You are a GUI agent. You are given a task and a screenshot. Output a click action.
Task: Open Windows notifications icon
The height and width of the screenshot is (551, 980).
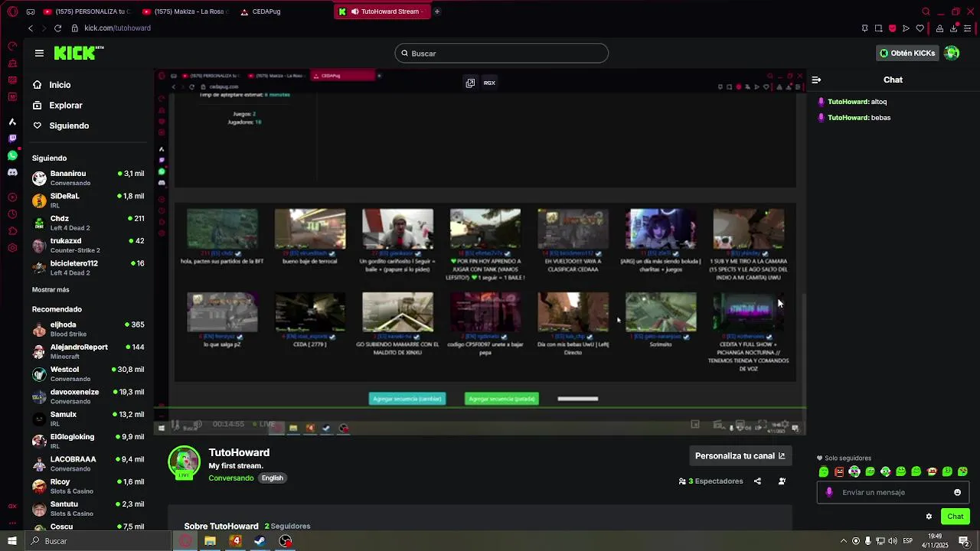965,541
